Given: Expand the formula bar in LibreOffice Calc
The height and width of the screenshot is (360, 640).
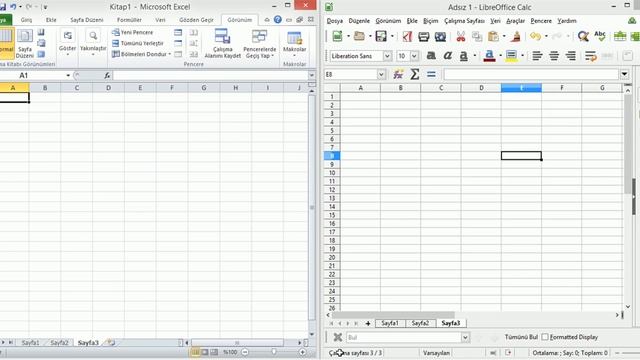Looking at the screenshot, I should coord(624,74).
